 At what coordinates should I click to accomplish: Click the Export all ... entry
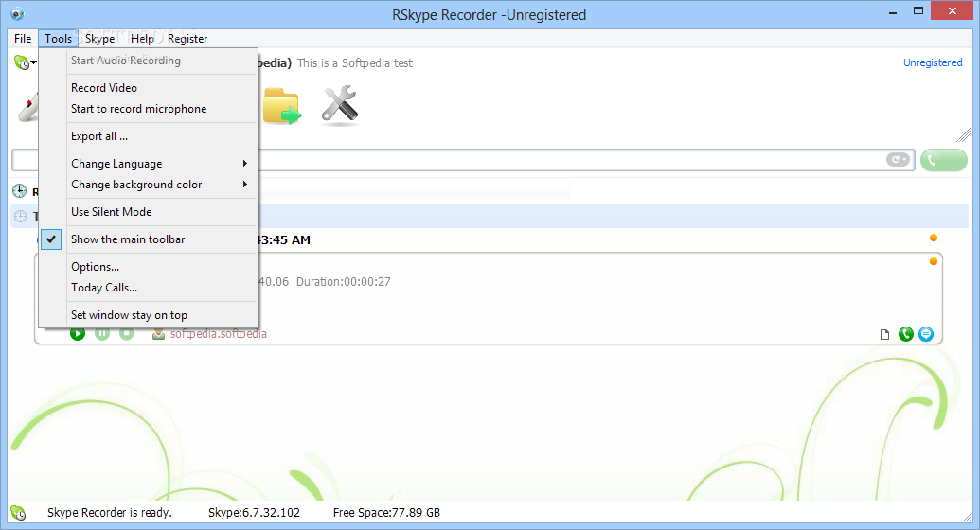[x=149, y=136]
